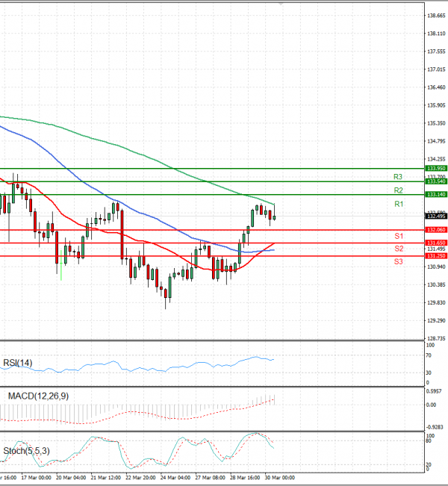This screenshot has width=448, height=486.
Task: Click the -0.9283 MACD scale value
Action: (x=435, y=427)
